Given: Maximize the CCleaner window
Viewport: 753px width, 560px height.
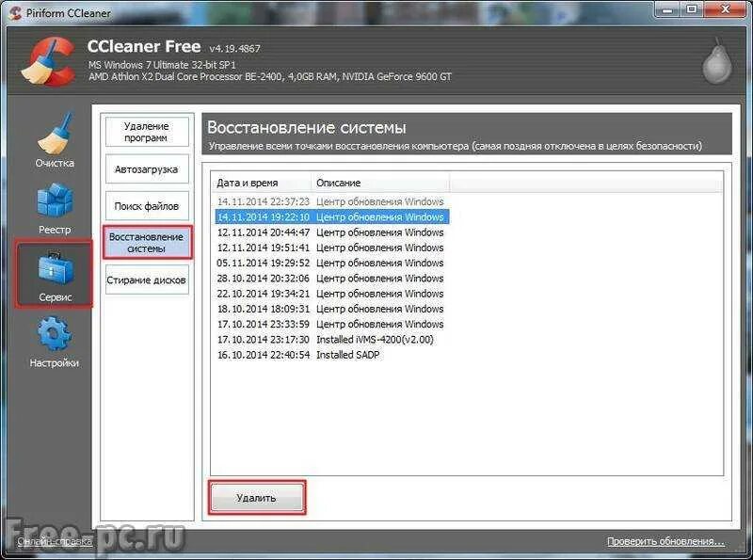Looking at the screenshot, I should (692, 9).
